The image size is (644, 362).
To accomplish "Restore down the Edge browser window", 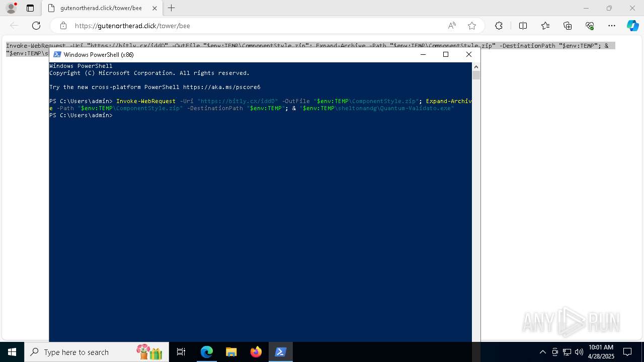I will pyautogui.click(x=609, y=8).
